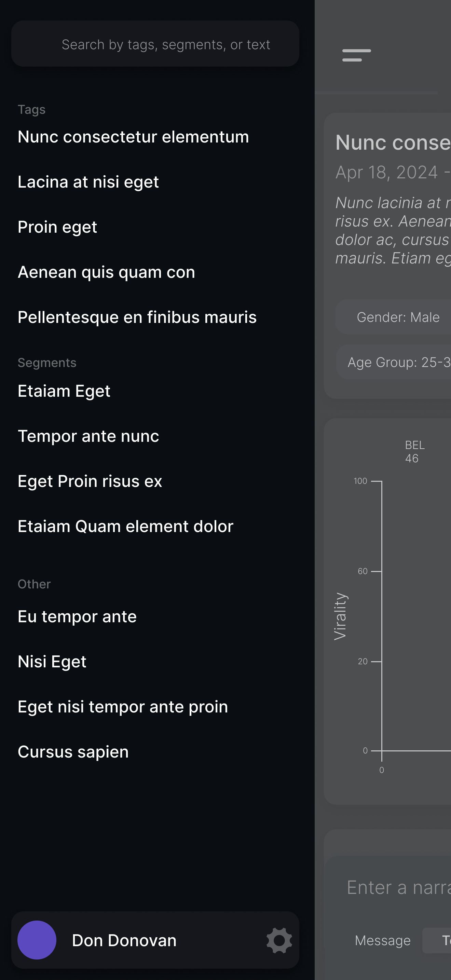Choose the Aenean quis quam con tag
Screen dimensions: 451x980
coord(106,272)
